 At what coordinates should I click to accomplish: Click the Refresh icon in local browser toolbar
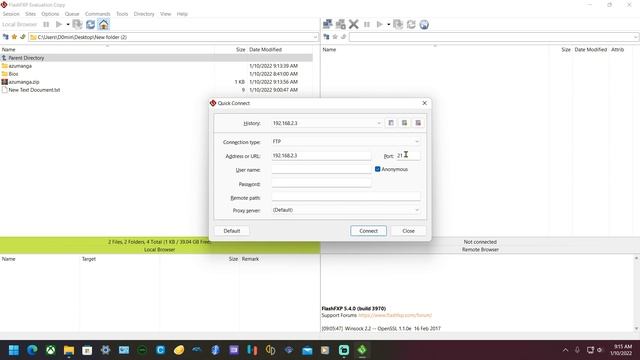tap(91, 24)
